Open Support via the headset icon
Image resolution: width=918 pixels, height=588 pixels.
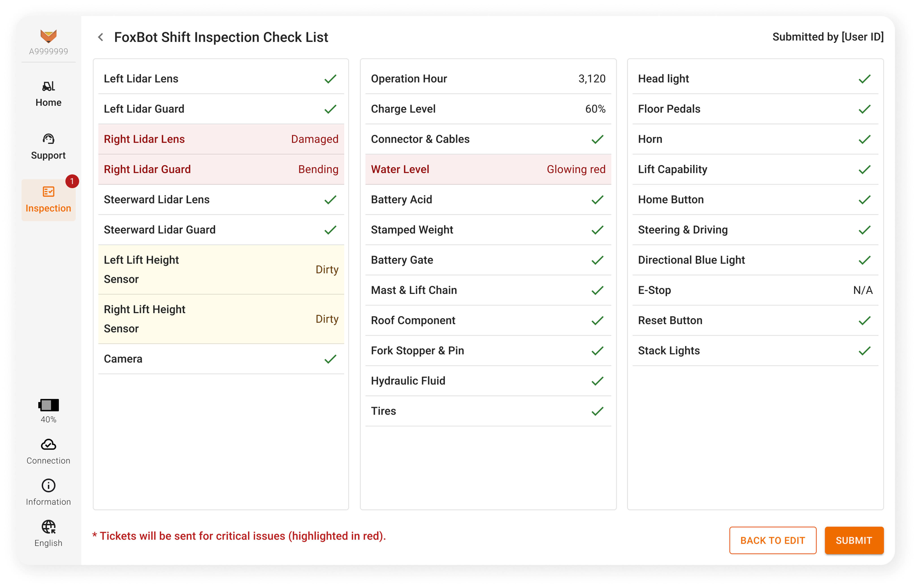[48, 139]
